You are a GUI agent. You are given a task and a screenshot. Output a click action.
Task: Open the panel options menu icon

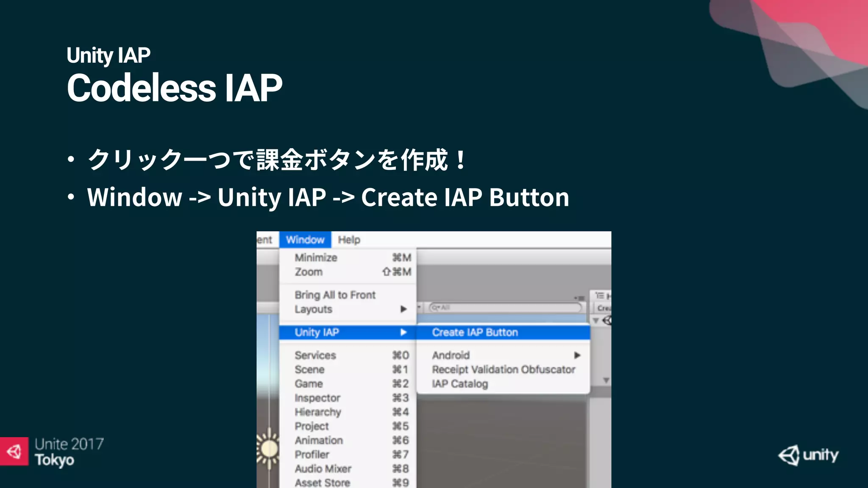pyautogui.click(x=579, y=298)
